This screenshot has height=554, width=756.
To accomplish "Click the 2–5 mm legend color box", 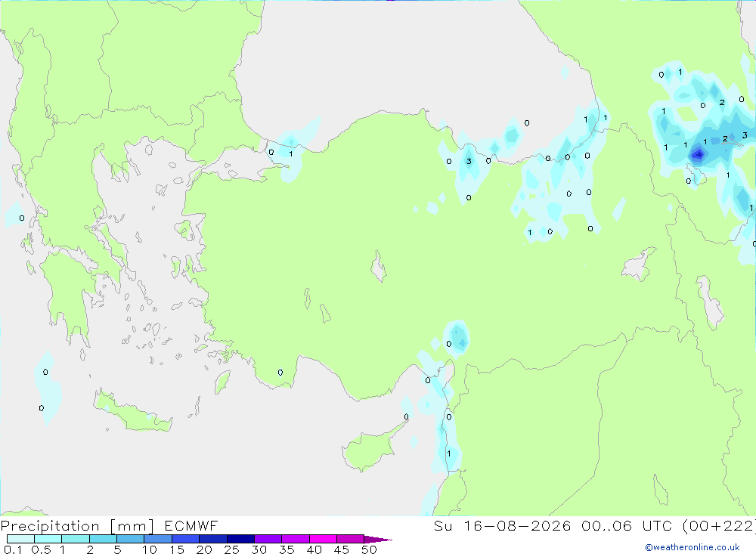I will [x=103, y=539].
